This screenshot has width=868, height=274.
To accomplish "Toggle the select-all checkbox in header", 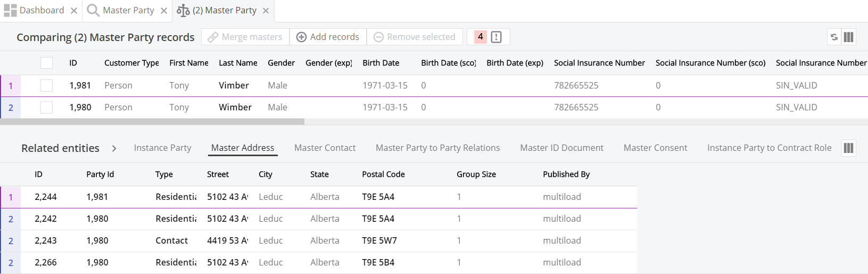I will (47, 63).
